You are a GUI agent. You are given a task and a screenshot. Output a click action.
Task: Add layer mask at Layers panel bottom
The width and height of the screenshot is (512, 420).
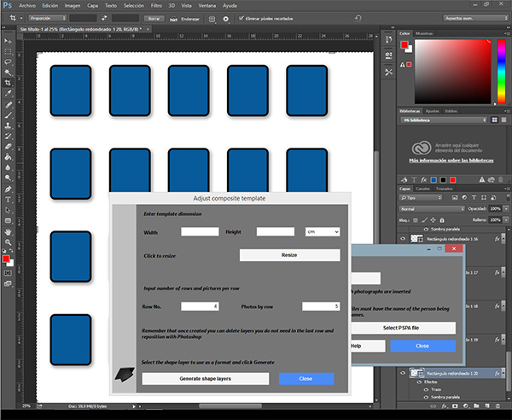point(455,406)
